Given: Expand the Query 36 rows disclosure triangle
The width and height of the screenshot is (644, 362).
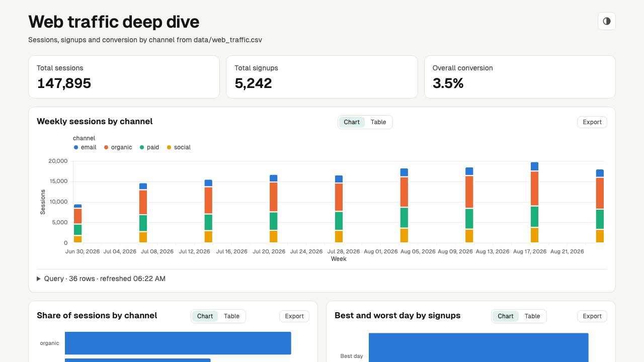Looking at the screenshot, I should pos(39,279).
